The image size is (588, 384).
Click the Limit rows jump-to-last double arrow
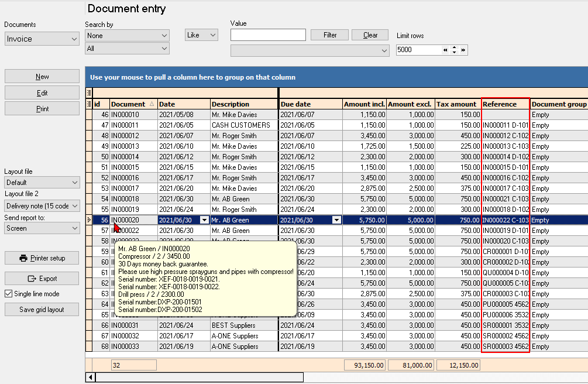click(x=463, y=50)
